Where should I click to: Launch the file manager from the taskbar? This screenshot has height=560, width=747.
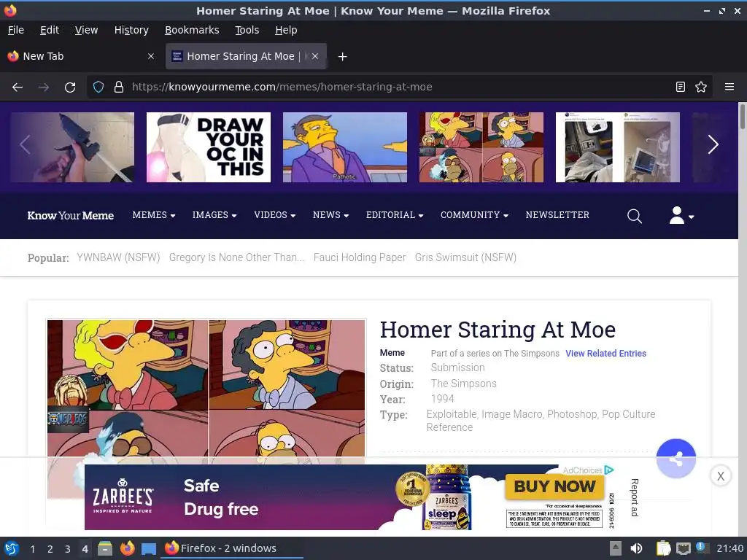click(105, 548)
